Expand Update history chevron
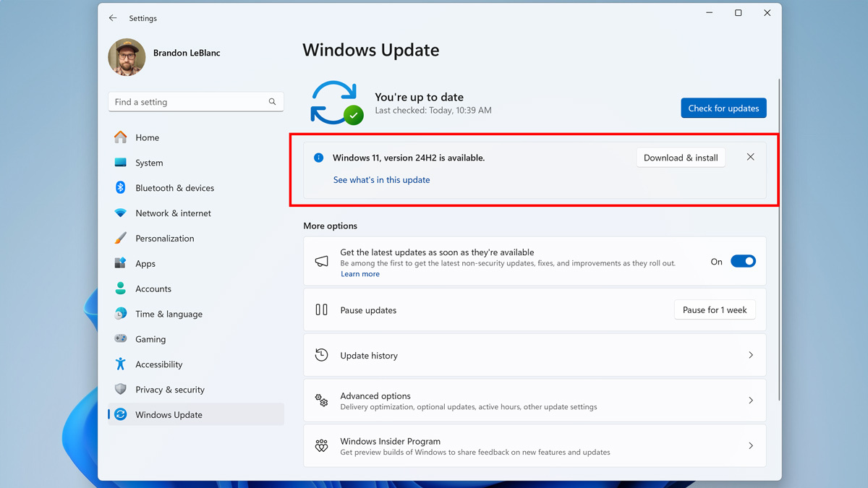Viewport: 868px width, 488px height. click(x=751, y=355)
